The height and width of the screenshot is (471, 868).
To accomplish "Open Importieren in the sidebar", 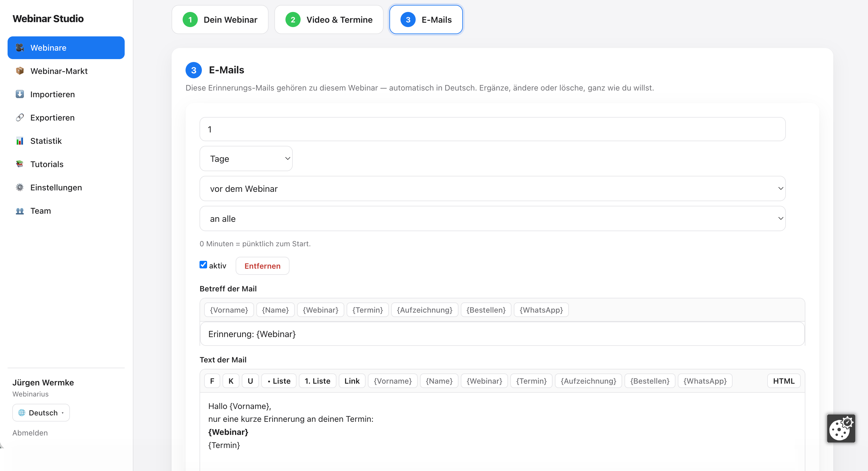I will (66, 94).
